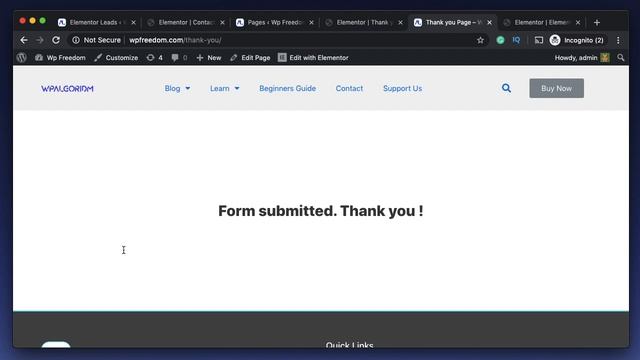Viewport: 640px width, 360px height.
Task: Open a new browser tab with plus
Action: pos(597,22)
